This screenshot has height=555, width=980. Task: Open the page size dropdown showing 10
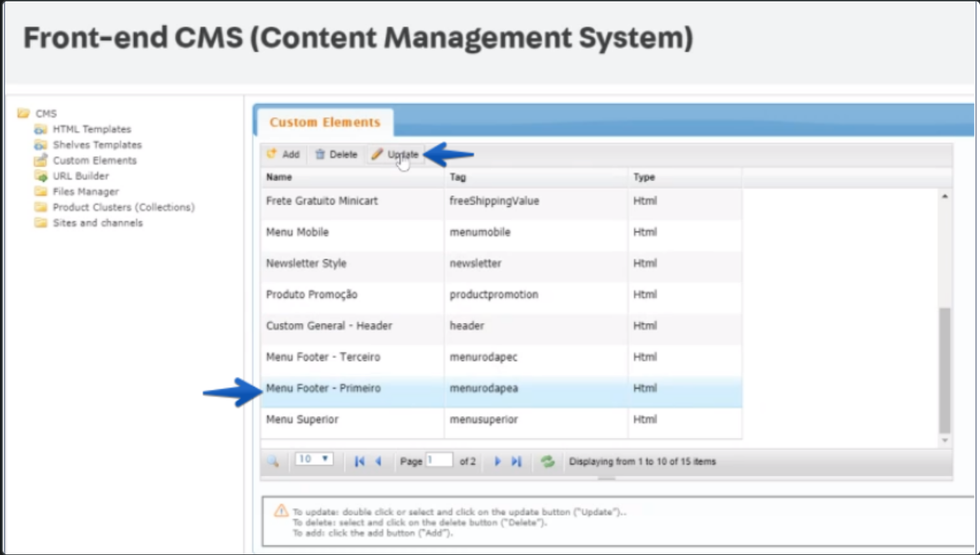(x=314, y=459)
